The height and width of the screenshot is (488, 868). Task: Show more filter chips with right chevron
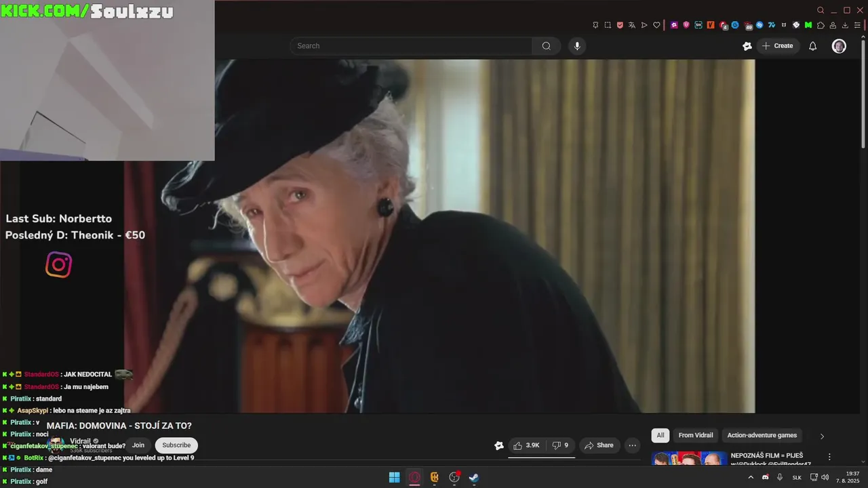pos(822,436)
